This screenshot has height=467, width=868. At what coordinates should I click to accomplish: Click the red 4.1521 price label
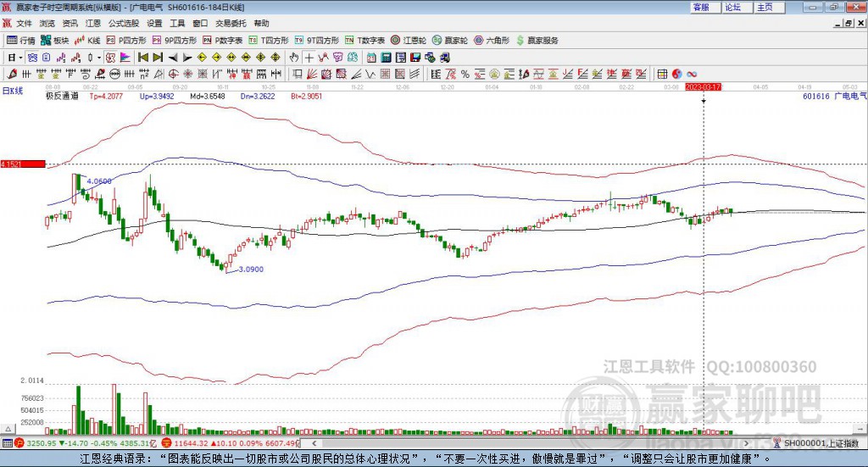tap(23, 164)
